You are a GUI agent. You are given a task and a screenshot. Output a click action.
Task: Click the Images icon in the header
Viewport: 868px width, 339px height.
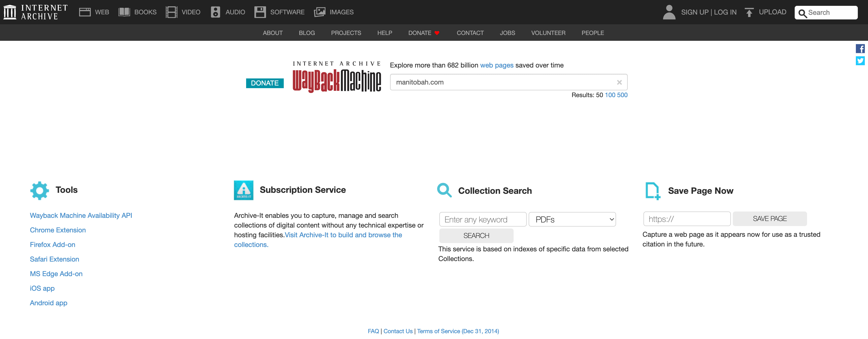click(319, 12)
